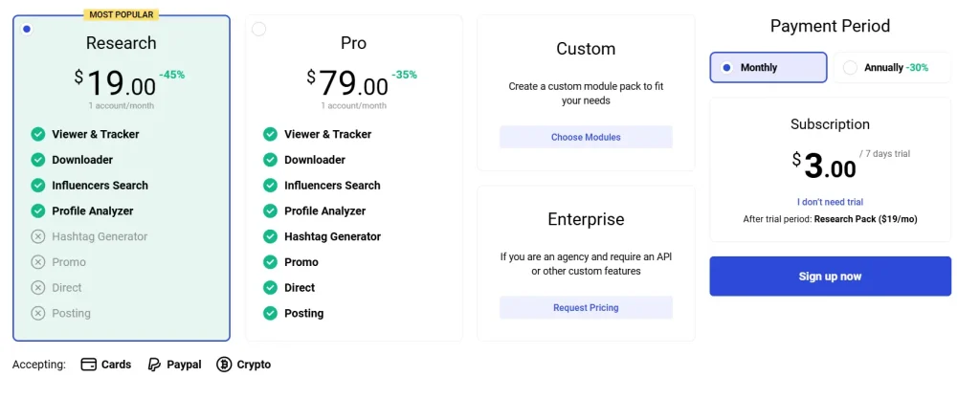
Task: Click the greyed X icon beside Hashtag Generator
Action: click(38, 236)
